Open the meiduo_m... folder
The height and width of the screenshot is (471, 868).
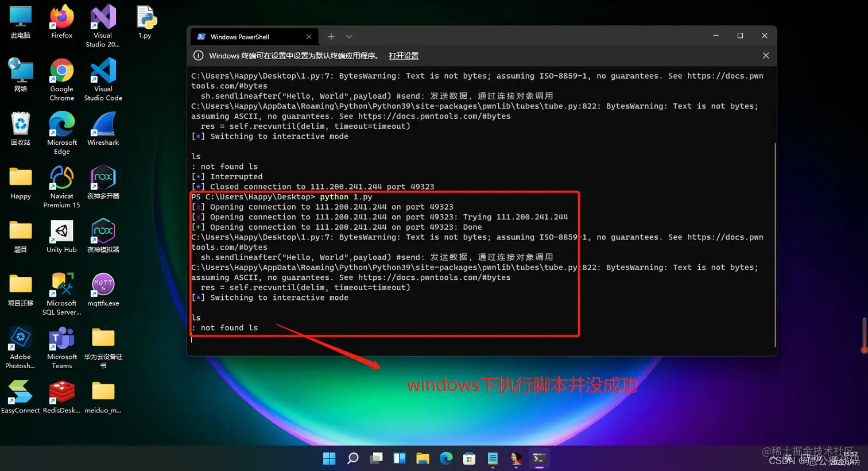(x=103, y=397)
